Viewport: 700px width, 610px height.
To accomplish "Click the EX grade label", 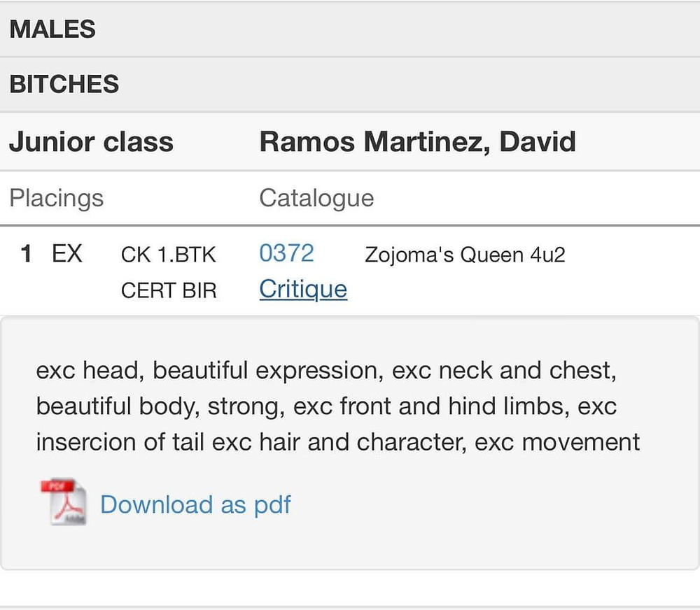I will click(67, 253).
